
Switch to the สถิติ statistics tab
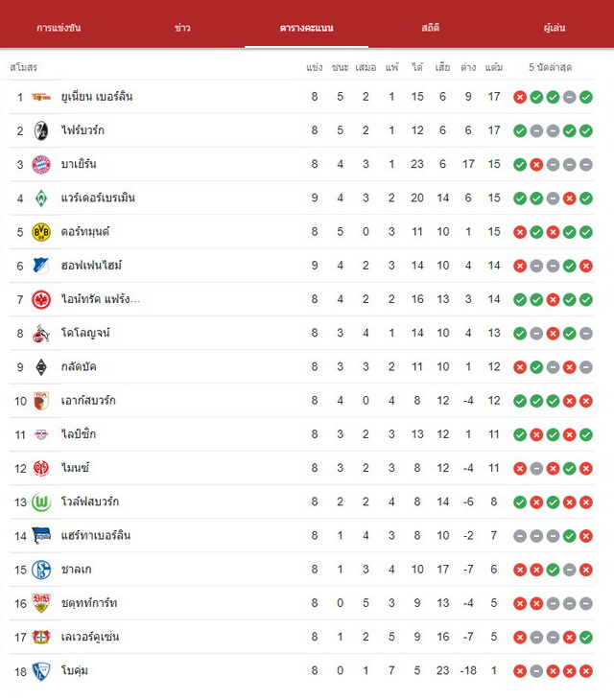pos(430,28)
